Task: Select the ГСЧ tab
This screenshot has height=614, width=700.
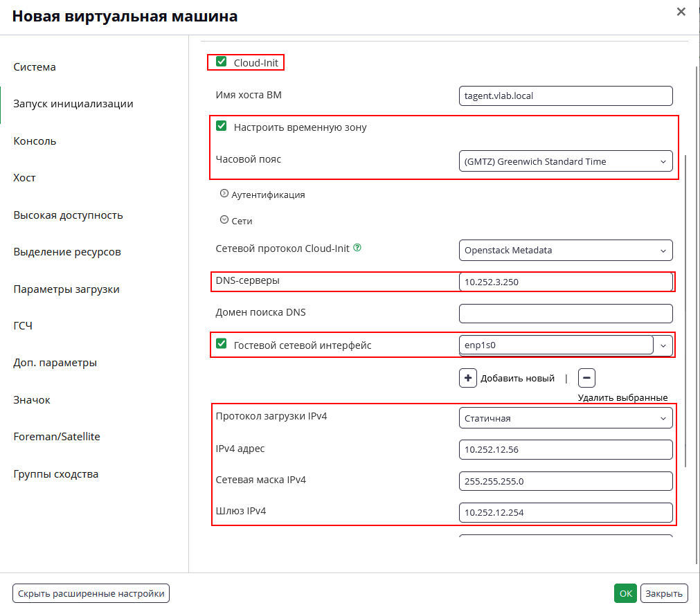Action: click(x=23, y=326)
